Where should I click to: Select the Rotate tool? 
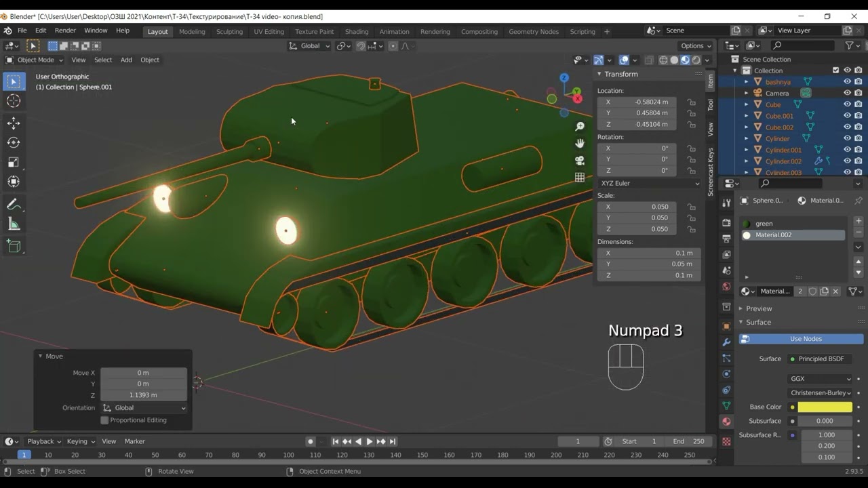pyautogui.click(x=14, y=142)
